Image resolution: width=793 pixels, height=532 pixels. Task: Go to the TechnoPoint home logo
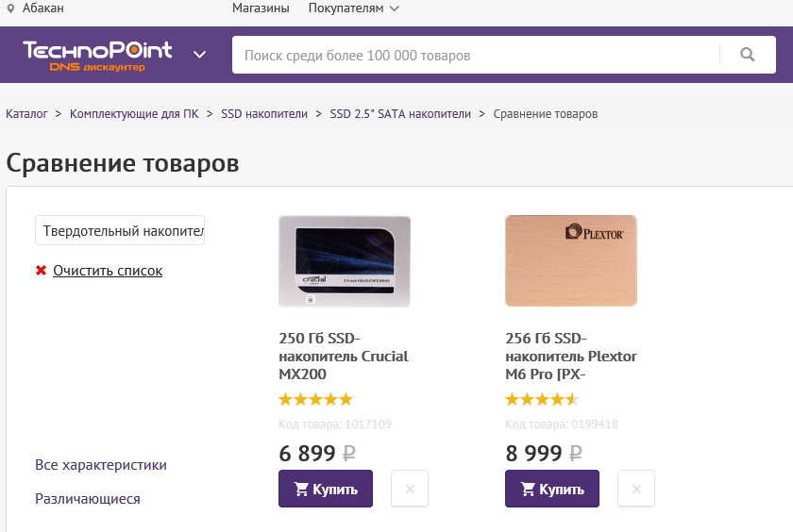97,56
